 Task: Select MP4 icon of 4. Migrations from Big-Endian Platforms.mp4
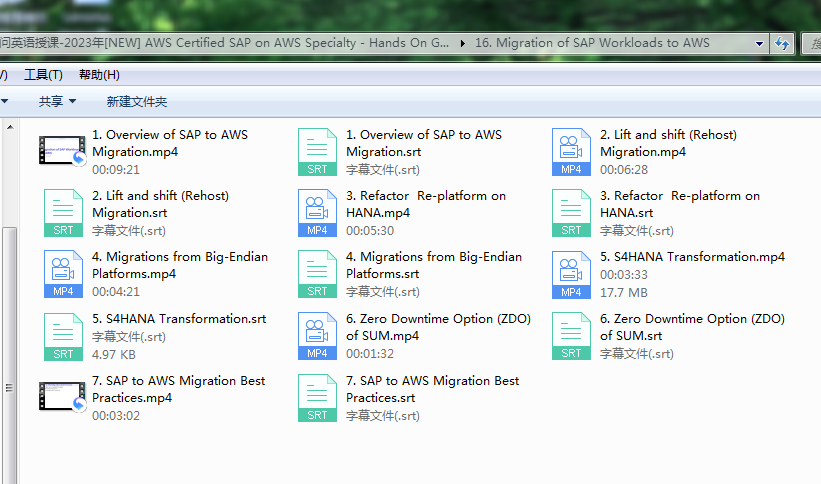(63, 274)
